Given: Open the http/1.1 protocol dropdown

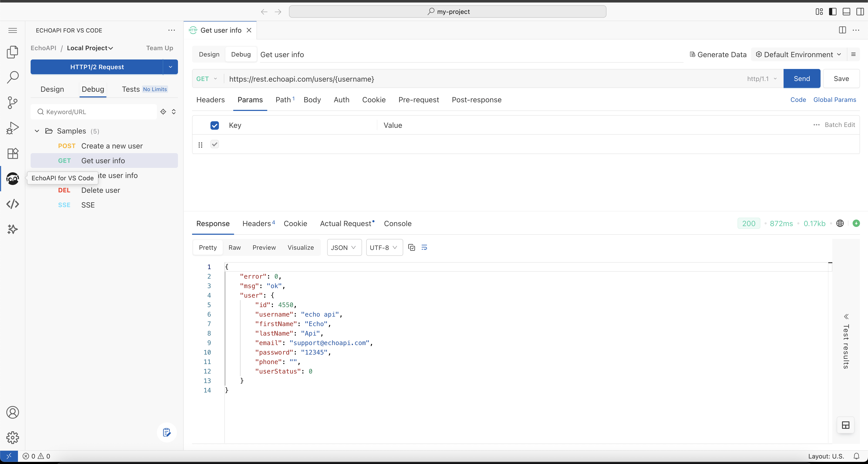Looking at the screenshot, I should 762,79.
